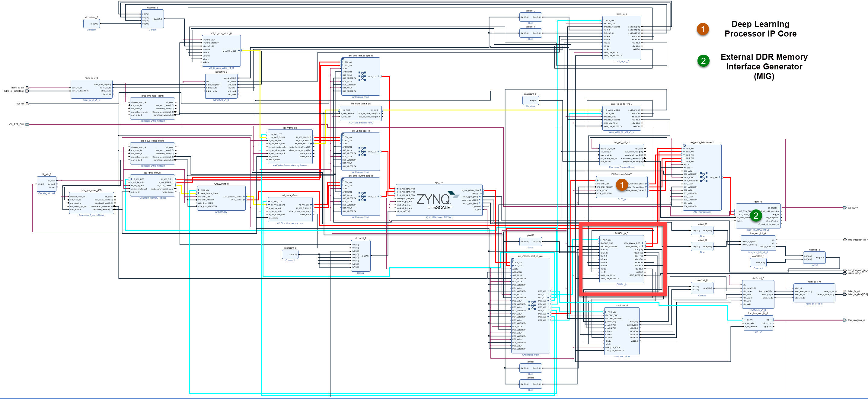
Task: Click the C0_SYS_CLK external input port symbol
Action: (x=27, y=124)
